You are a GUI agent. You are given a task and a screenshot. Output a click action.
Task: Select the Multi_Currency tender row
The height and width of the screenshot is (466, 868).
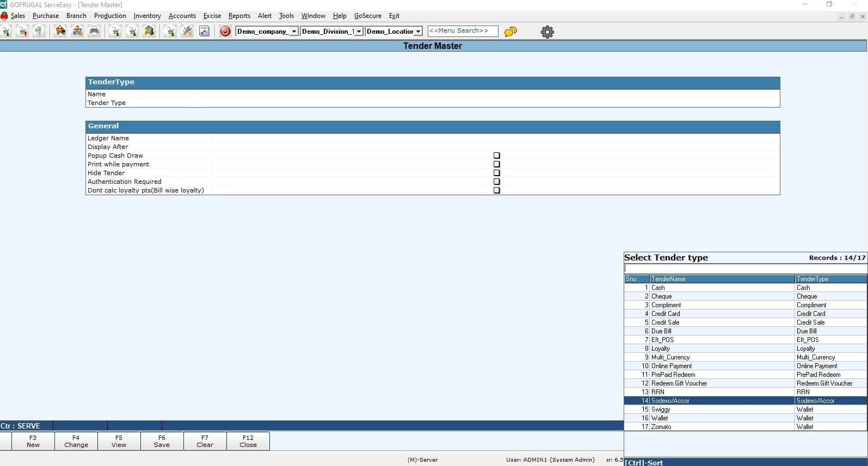click(746, 357)
